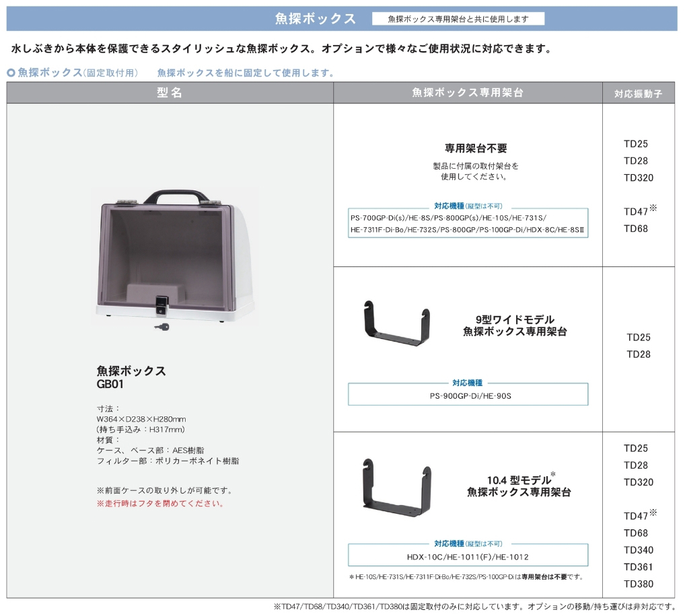
Task: Click TD28 in the 10.4型モデル row
Action: (x=636, y=465)
